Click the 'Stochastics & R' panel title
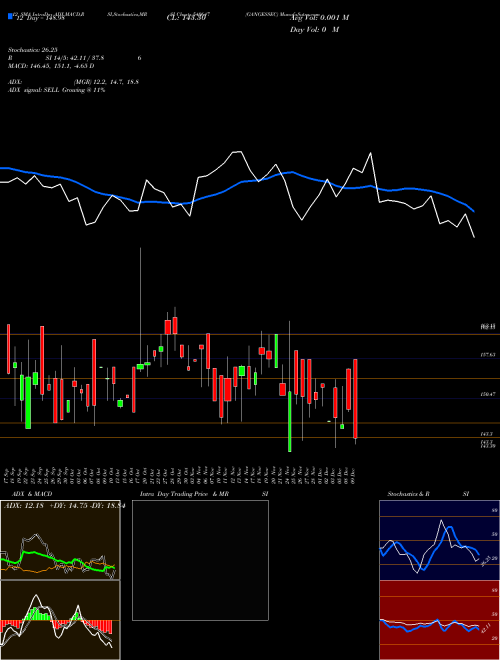This screenshot has height=660, width=500. (409, 494)
